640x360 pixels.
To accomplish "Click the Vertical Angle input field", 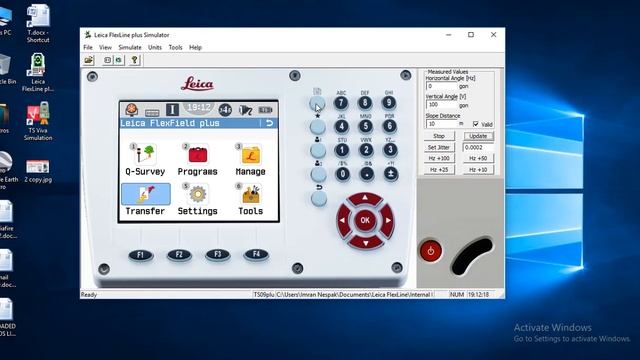I will coord(442,105).
